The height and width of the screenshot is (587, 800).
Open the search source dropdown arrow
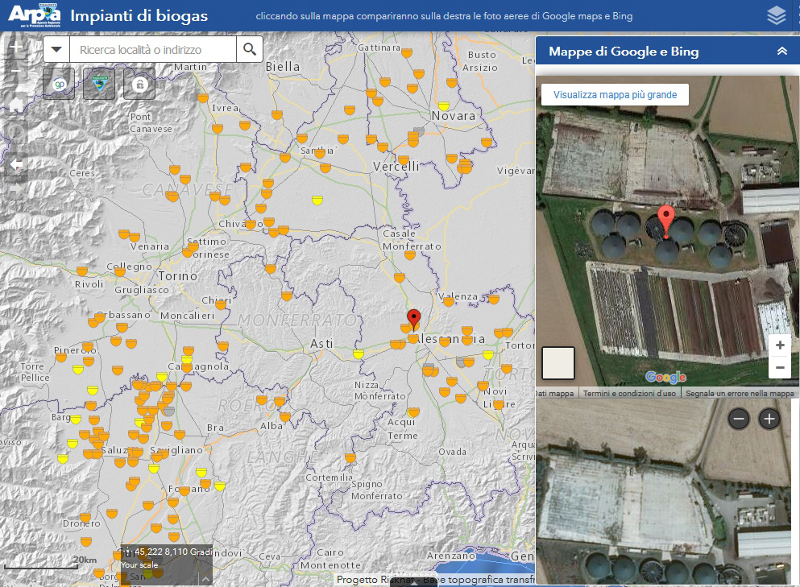(x=57, y=49)
